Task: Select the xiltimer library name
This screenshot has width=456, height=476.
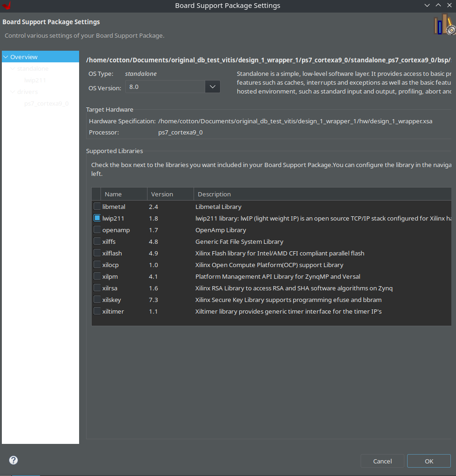Action: click(x=113, y=311)
